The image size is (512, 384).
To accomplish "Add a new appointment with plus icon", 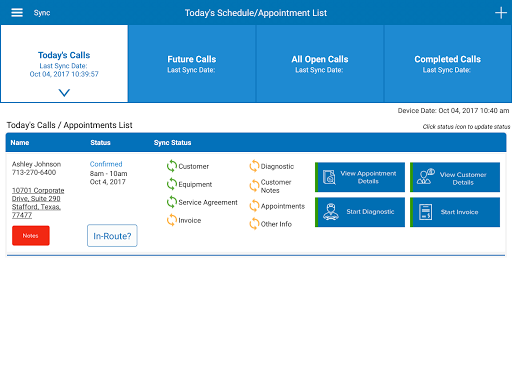I will tap(501, 13).
